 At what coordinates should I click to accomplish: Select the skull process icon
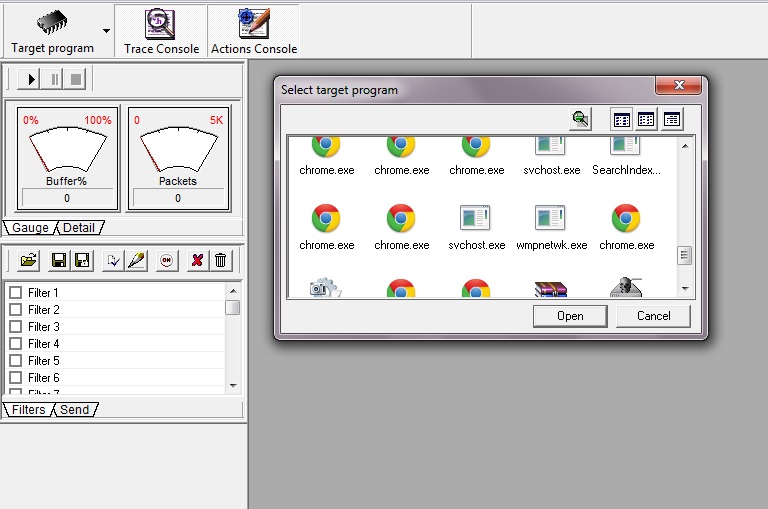click(626, 288)
